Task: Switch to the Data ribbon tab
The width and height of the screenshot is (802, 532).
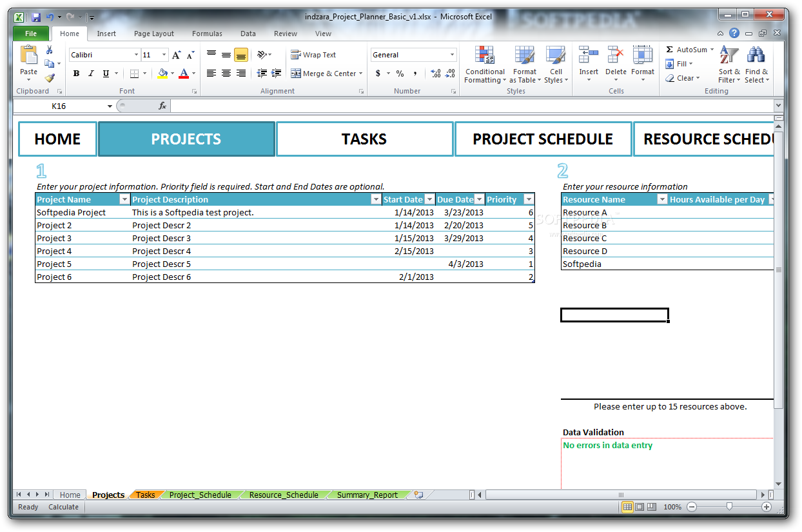Action: tap(248, 34)
